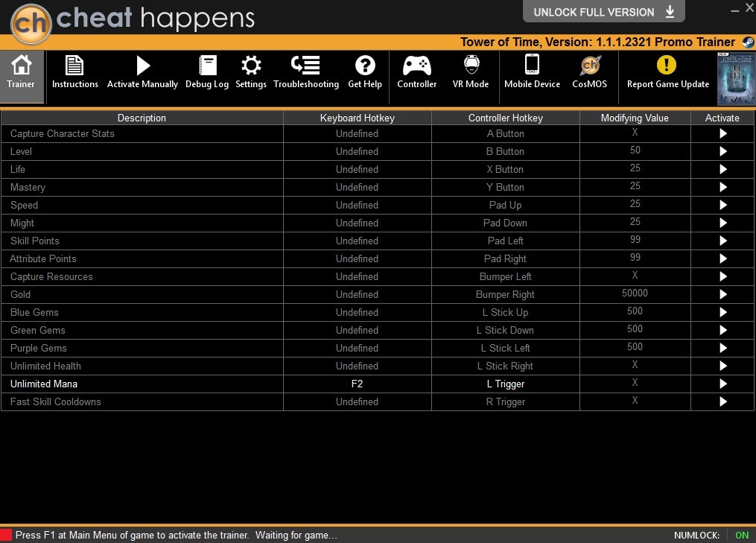Edit Blue Gems value 500

coord(635,311)
